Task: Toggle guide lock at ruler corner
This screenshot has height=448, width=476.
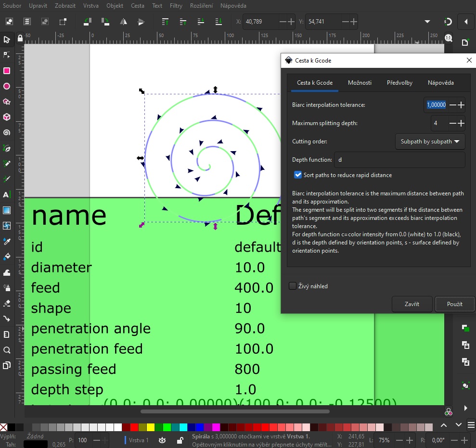Action: click(20, 38)
